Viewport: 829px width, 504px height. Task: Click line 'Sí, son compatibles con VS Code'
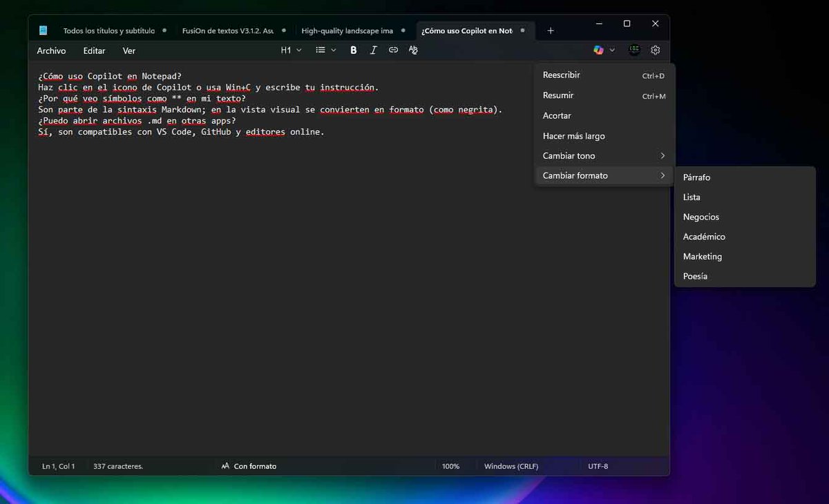tap(181, 132)
